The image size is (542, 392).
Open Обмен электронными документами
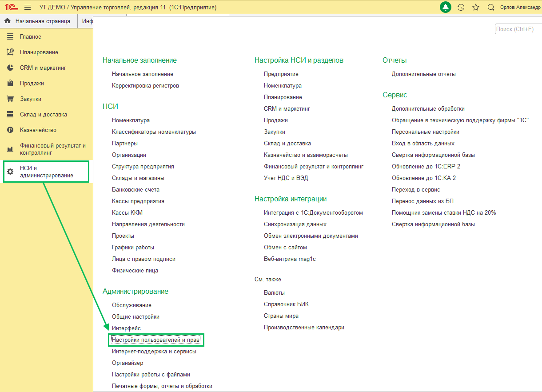[311, 236]
